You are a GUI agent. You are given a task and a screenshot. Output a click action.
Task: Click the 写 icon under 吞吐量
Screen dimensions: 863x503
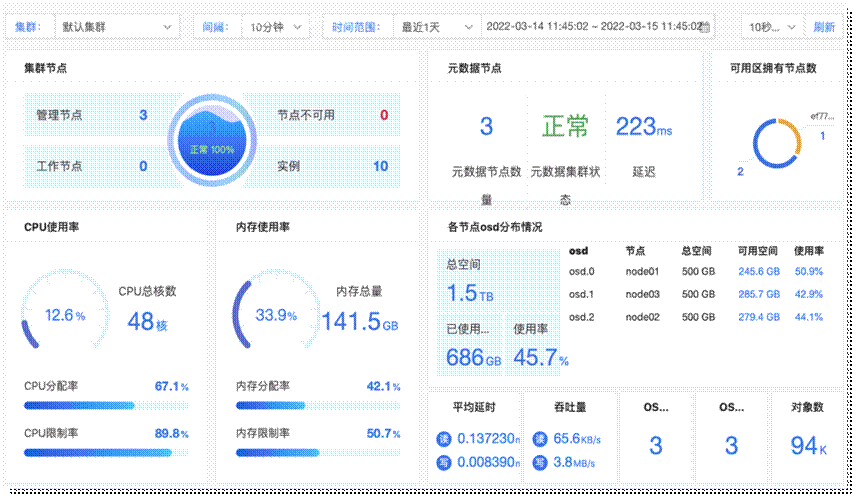pos(540,462)
